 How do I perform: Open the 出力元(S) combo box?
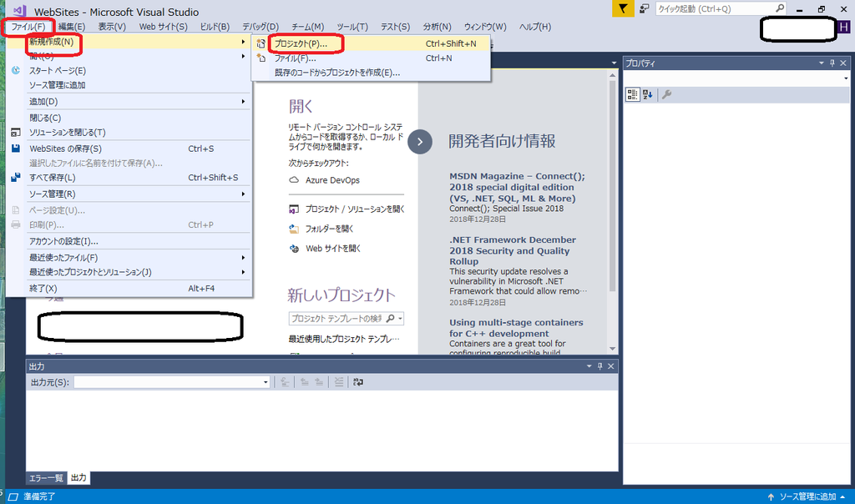(x=172, y=382)
